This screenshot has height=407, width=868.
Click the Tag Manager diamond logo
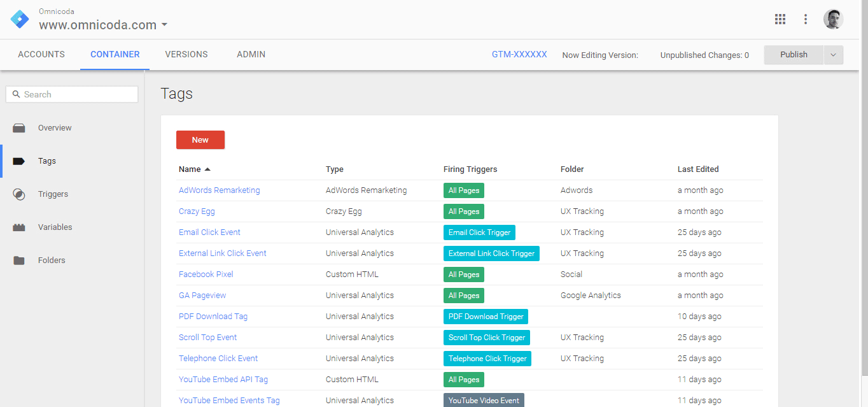(x=19, y=18)
